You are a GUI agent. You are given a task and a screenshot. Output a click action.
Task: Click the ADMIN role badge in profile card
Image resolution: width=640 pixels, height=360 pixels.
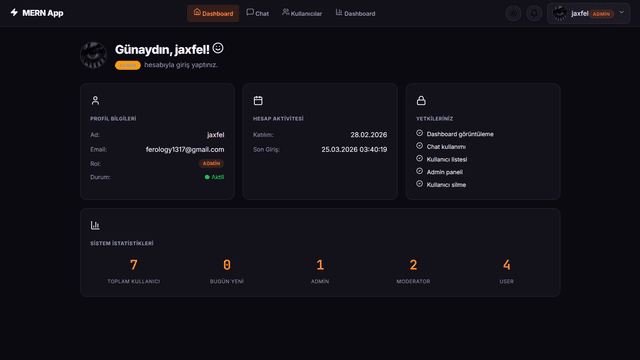click(x=211, y=163)
